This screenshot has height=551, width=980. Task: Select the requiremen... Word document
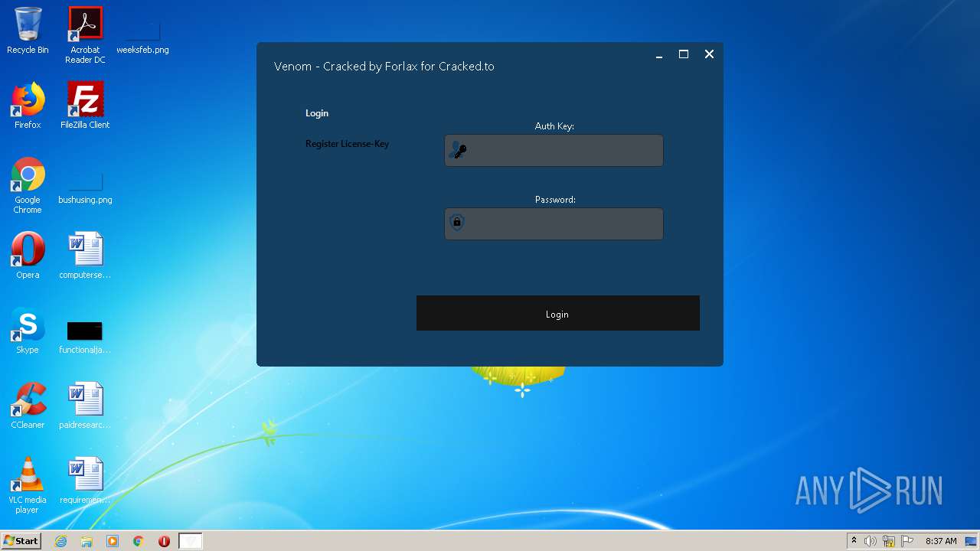(x=85, y=481)
